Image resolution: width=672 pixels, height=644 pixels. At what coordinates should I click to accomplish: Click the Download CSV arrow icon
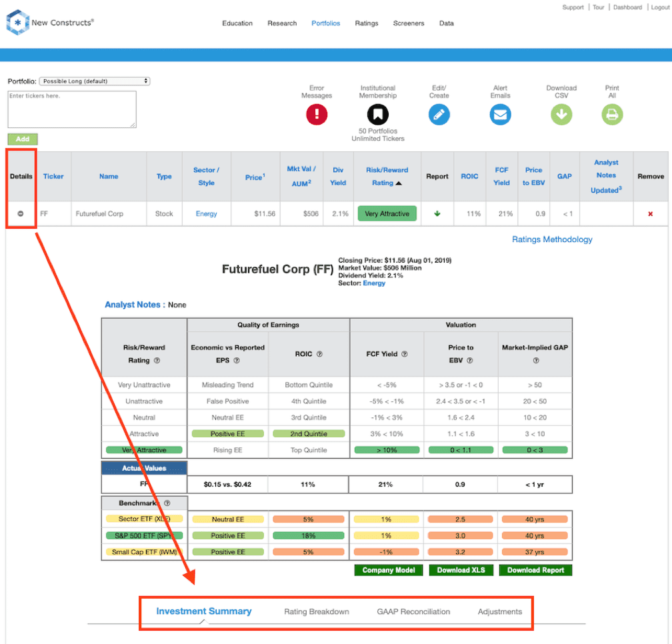pos(561,115)
